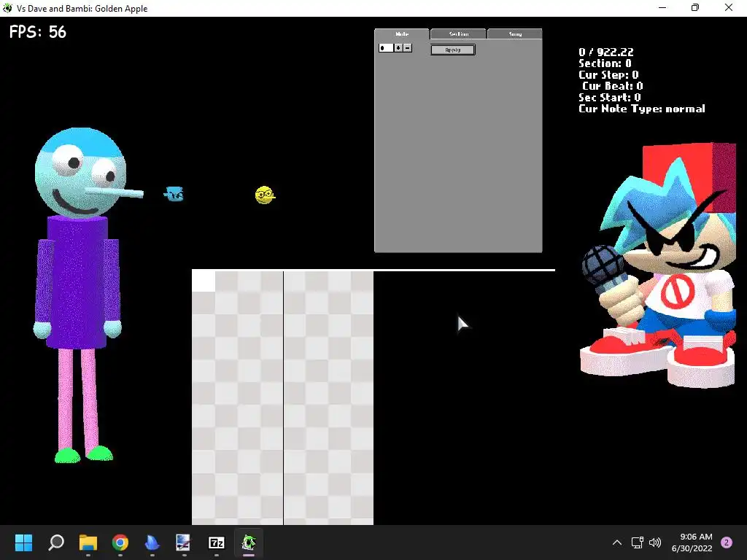Open the blue flame app on the taskbar

pyautogui.click(x=152, y=542)
